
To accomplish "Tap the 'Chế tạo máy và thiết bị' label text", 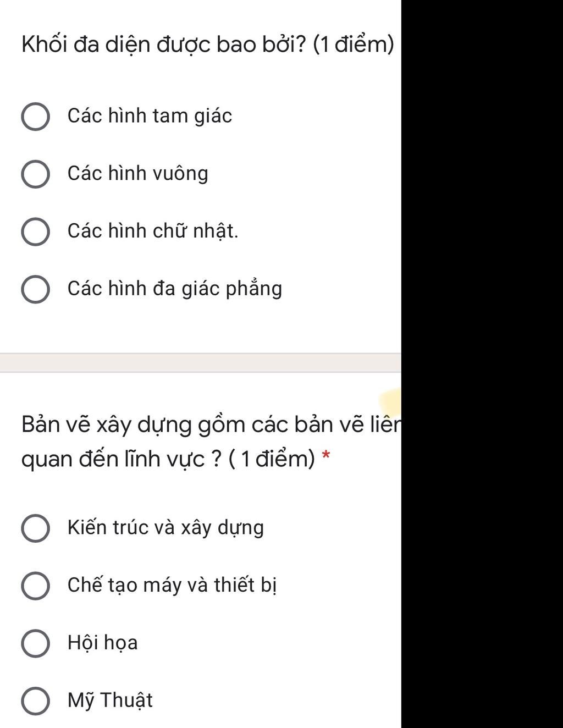I will click(x=172, y=585).
